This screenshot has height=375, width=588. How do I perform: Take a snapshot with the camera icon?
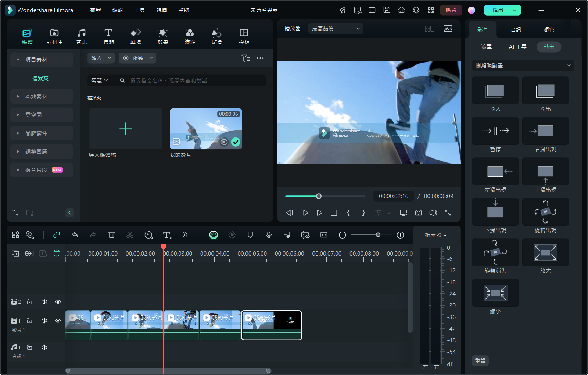pos(419,213)
